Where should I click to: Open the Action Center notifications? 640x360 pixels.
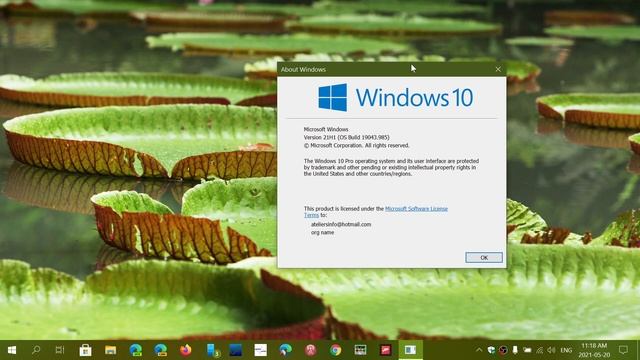click(x=623, y=350)
